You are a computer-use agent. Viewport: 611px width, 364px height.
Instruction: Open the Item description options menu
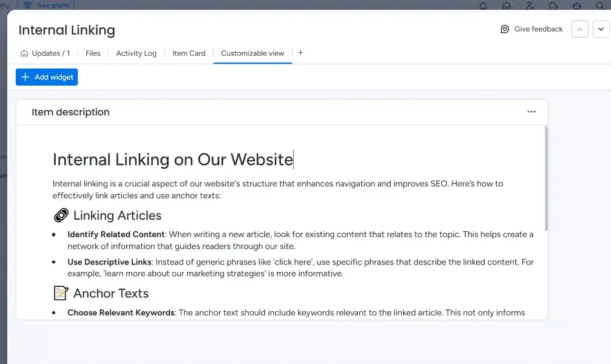tap(532, 112)
